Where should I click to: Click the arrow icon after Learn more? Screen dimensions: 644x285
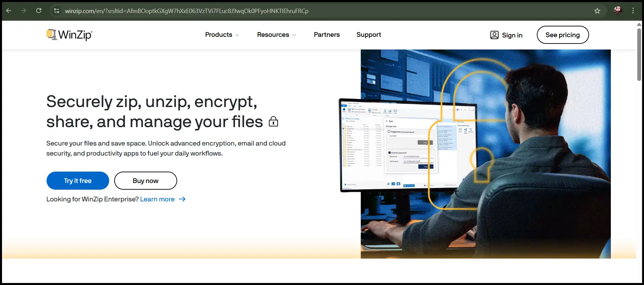pyautogui.click(x=182, y=199)
